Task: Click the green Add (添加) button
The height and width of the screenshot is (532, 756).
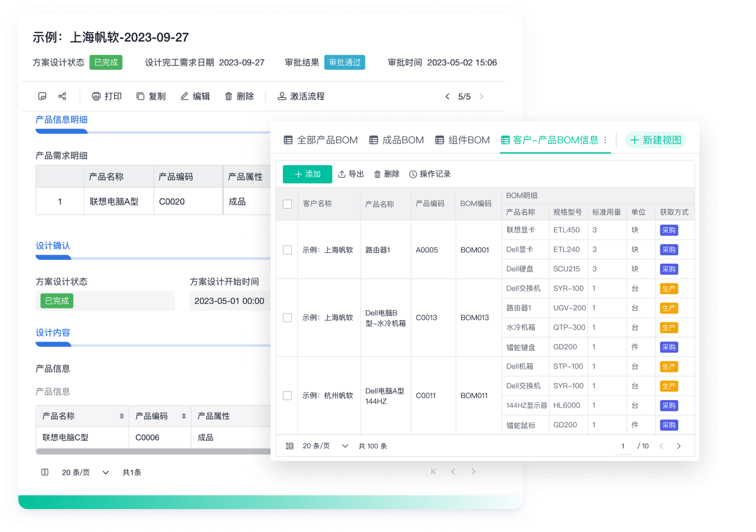Action: coord(307,174)
